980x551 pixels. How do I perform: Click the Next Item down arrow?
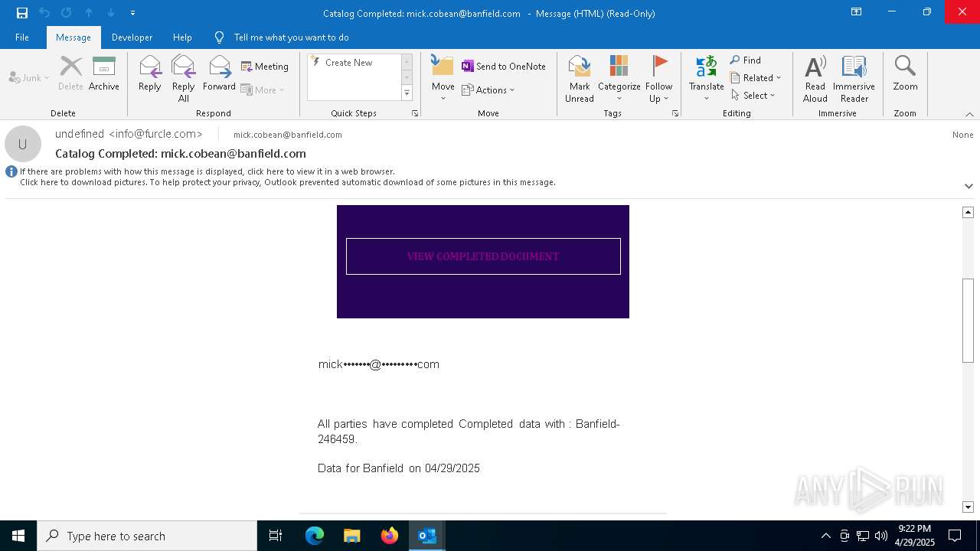click(111, 13)
